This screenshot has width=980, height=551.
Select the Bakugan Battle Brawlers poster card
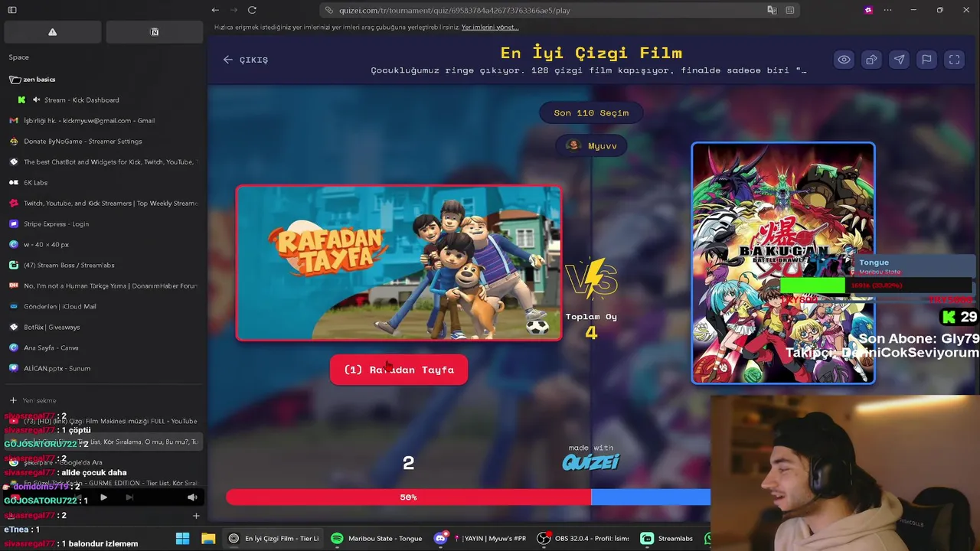783,262
